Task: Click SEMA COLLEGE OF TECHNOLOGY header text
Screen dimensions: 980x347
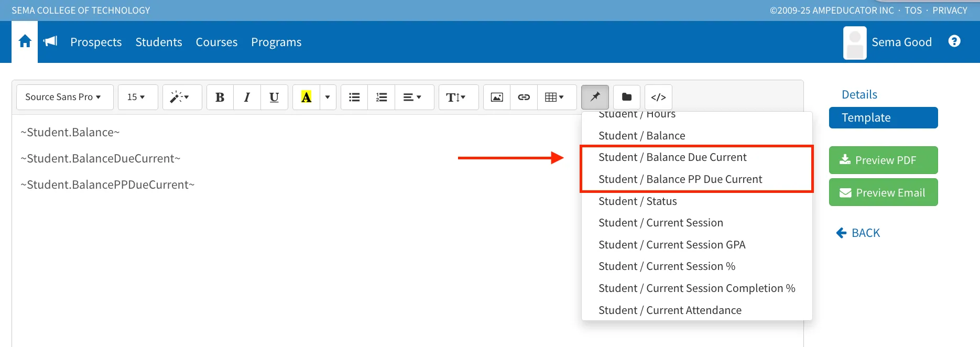Action: tap(81, 10)
